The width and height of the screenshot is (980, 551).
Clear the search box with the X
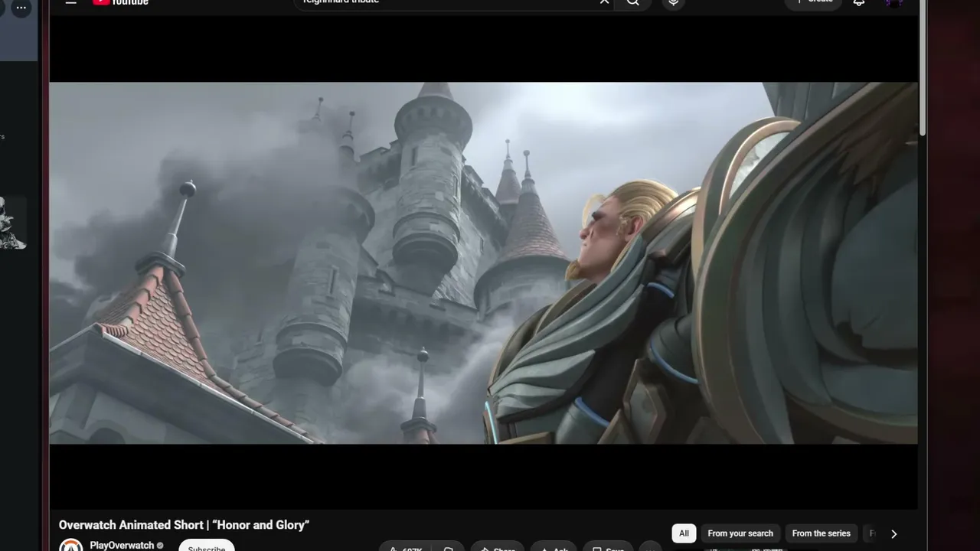pos(604,2)
